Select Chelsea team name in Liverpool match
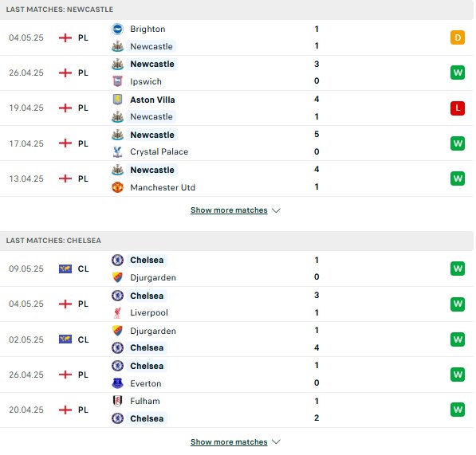The width and height of the screenshot is (476, 455). pyautogui.click(x=147, y=296)
